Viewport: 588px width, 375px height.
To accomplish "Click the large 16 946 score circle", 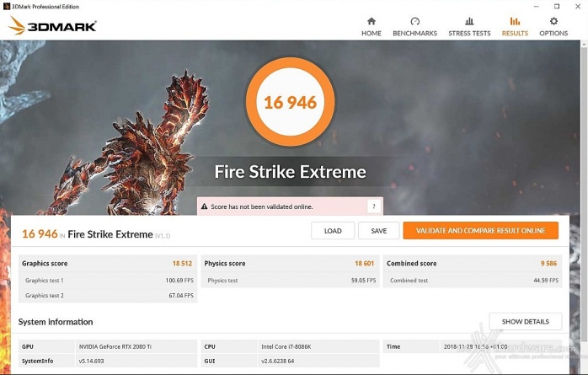I will 291,102.
